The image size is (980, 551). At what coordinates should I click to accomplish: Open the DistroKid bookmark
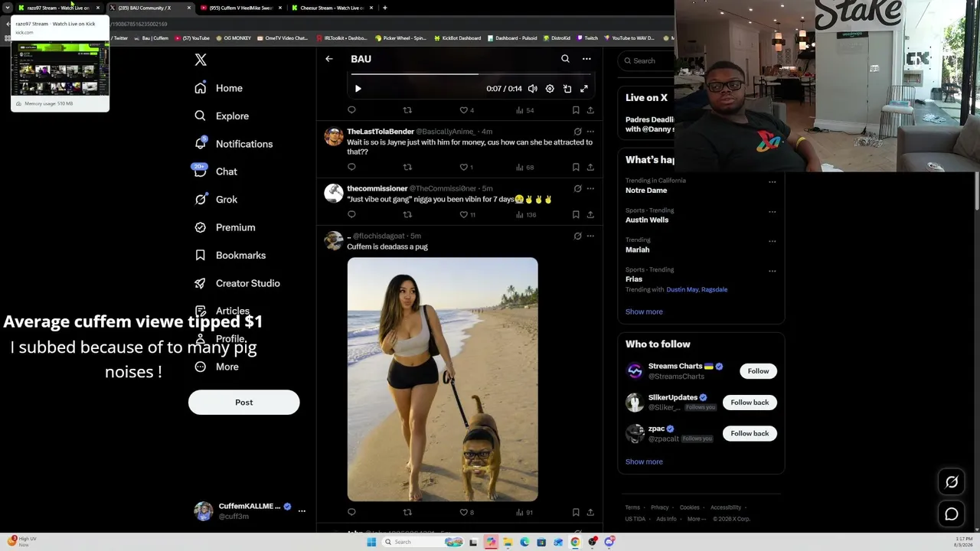[557, 38]
